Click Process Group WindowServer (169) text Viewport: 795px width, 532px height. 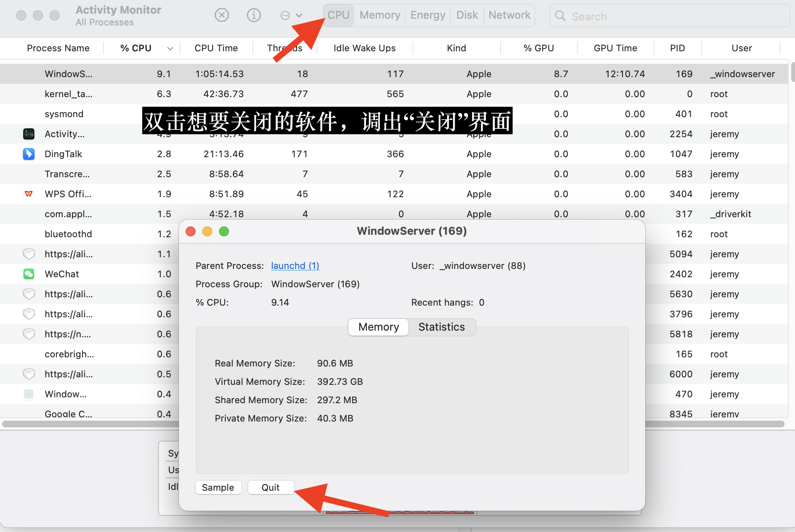(x=315, y=284)
